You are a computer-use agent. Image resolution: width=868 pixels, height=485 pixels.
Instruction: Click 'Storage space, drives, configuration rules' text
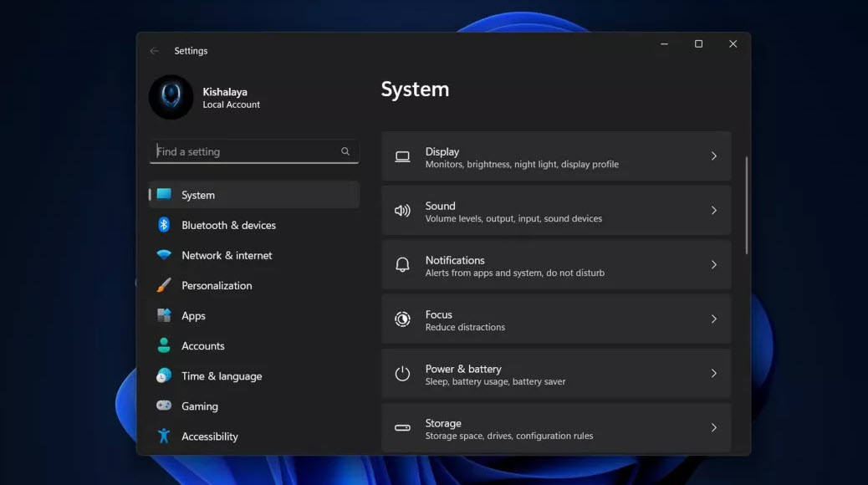[x=508, y=436]
